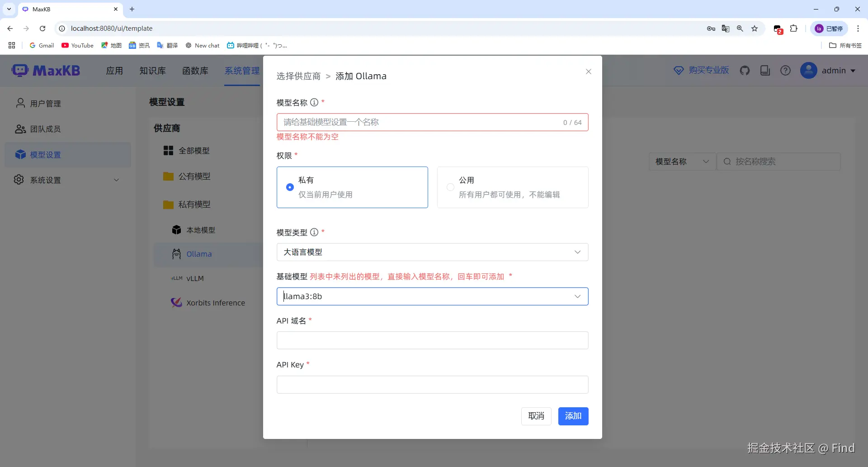Open the apps grid in bookmarks bar
868x467 pixels.
pos(12,45)
